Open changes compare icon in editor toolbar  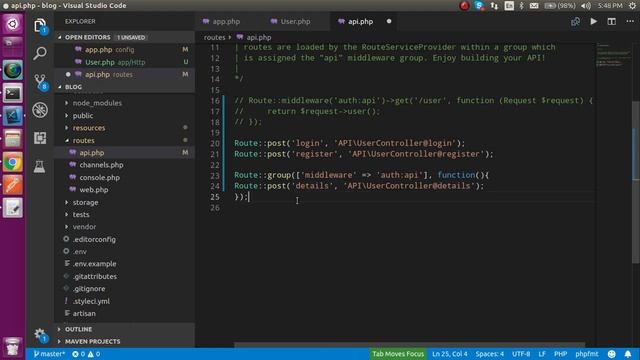click(x=576, y=21)
